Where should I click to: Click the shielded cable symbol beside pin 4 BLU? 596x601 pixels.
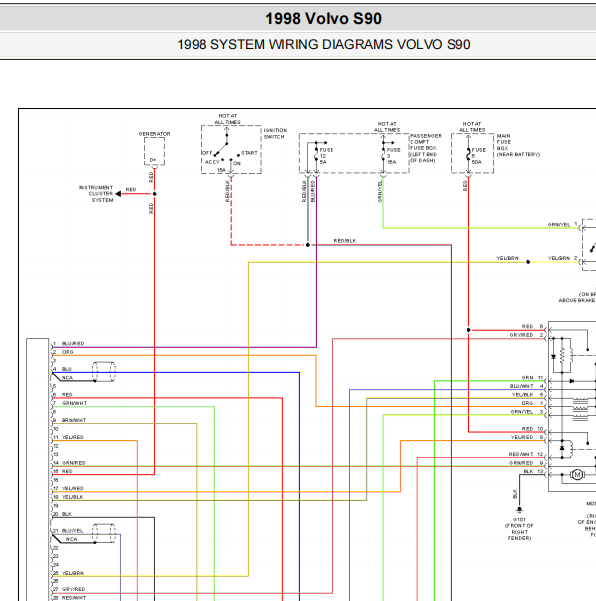[x=103, y=371]
